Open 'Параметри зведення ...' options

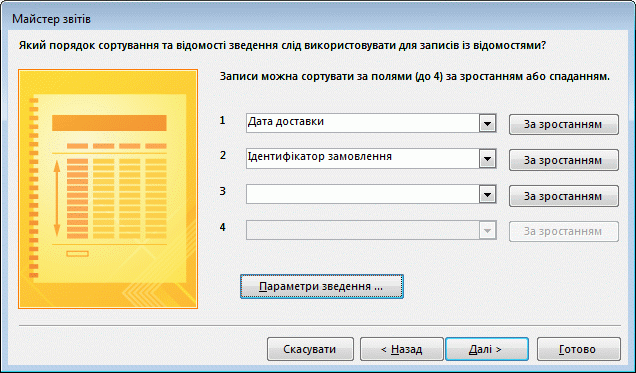(x=322, y=286)
